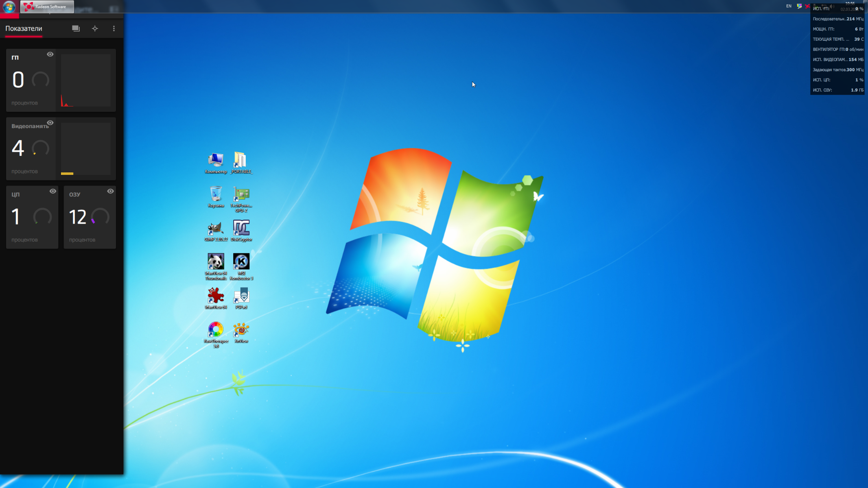Viewport: 868px width, 488px height.
Task: Click the ГП usage graph
Action: [86, 81]
